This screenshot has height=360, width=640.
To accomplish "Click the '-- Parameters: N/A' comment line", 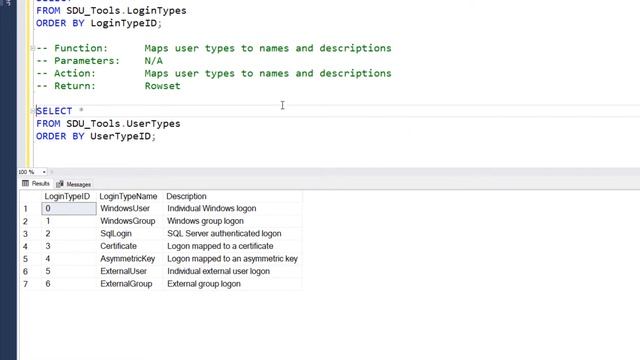I will click(99, 61).
